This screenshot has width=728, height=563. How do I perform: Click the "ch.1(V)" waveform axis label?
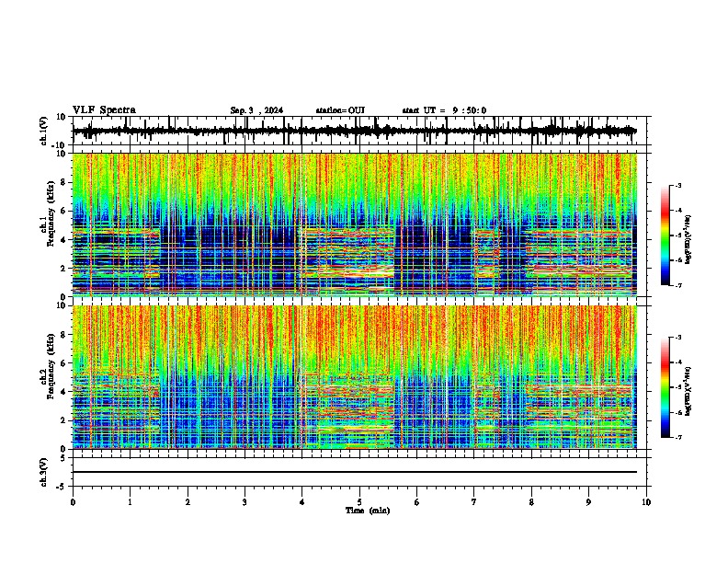44,131
